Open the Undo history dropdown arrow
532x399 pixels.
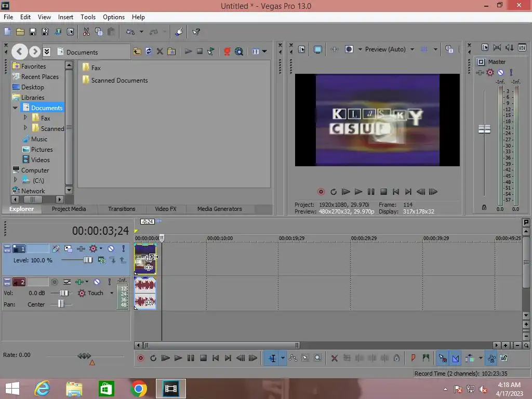tap(141, 32)
